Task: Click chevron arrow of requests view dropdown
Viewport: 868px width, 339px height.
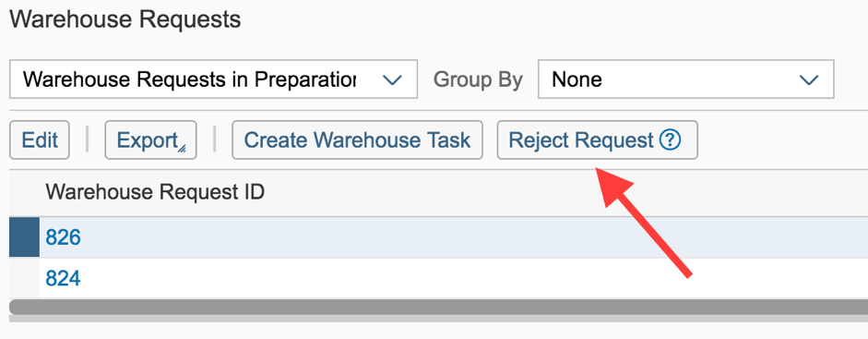Action: tap(392, 80)
